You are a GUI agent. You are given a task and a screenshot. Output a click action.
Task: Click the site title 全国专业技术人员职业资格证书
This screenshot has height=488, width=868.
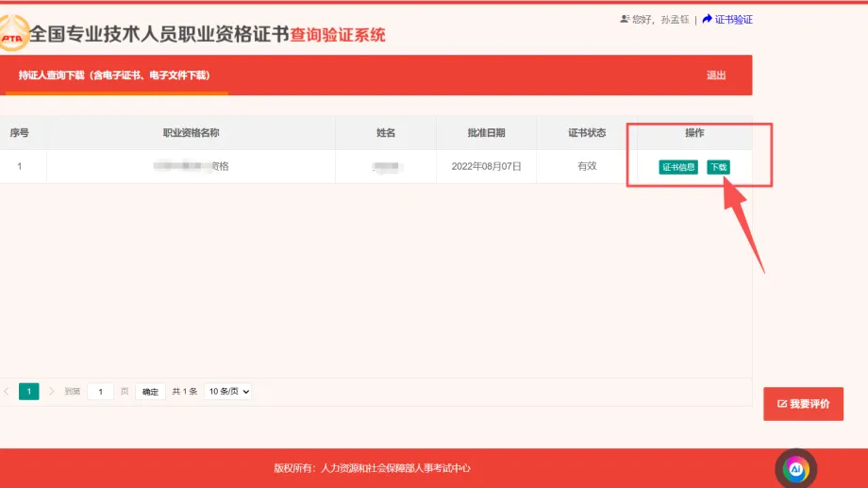coord(159,34)
